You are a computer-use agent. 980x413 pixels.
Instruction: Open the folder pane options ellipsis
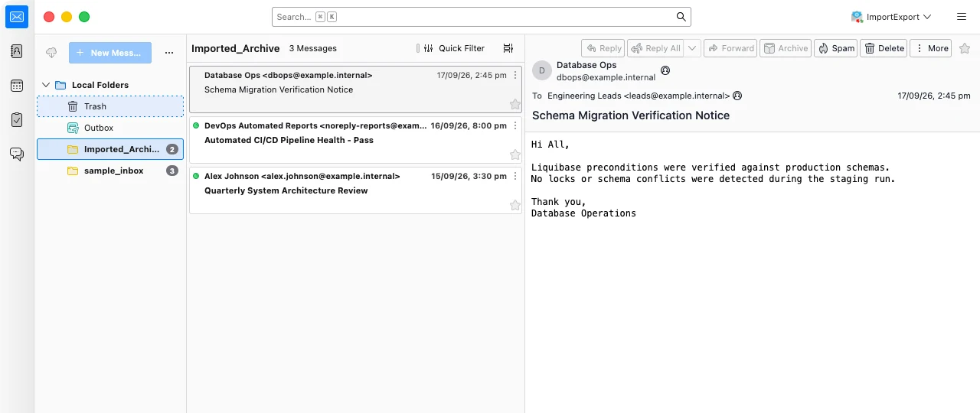[x=169, y=53]
